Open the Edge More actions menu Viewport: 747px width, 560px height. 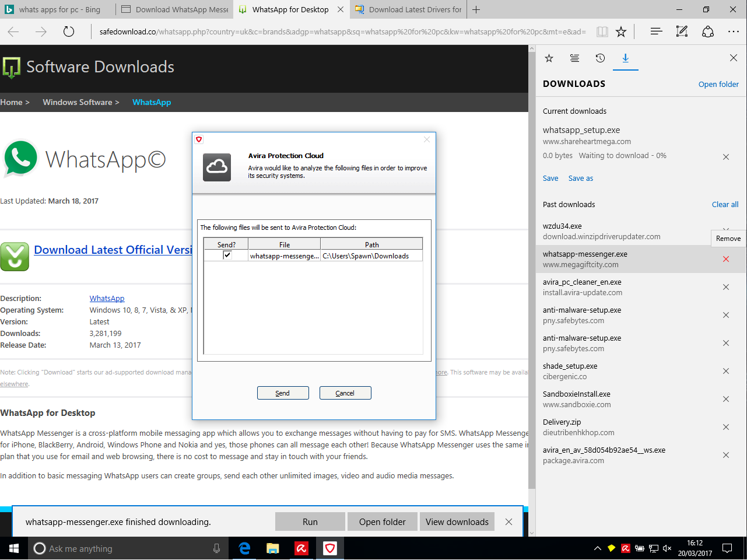[x=734, y=32]
